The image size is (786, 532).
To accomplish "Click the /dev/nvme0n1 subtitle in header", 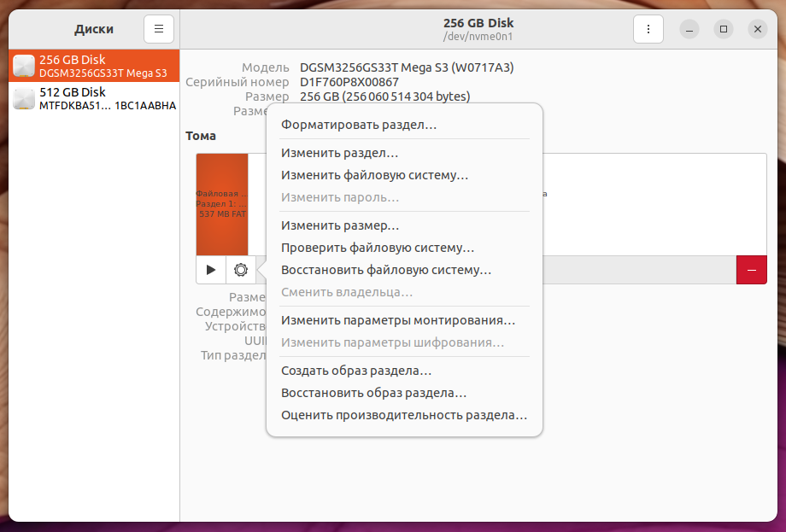I will [478, 37].
